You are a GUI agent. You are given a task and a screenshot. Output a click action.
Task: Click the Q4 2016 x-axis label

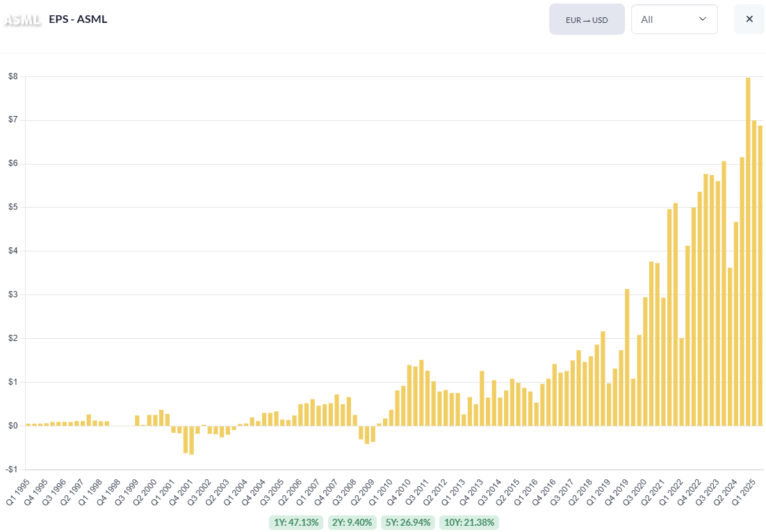(x=544, y=492)
